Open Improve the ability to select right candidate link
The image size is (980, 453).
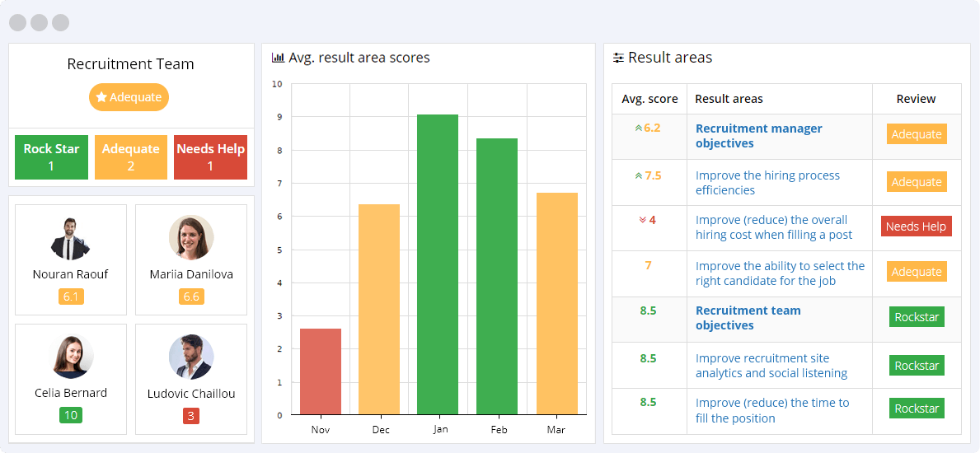(x=780, y=273)
